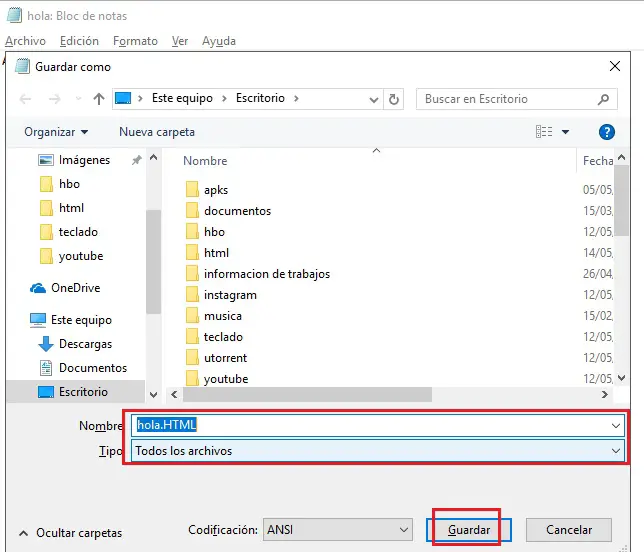Click the Forward navigation arrow
This screenshot has height=552, width=644.
54,99
